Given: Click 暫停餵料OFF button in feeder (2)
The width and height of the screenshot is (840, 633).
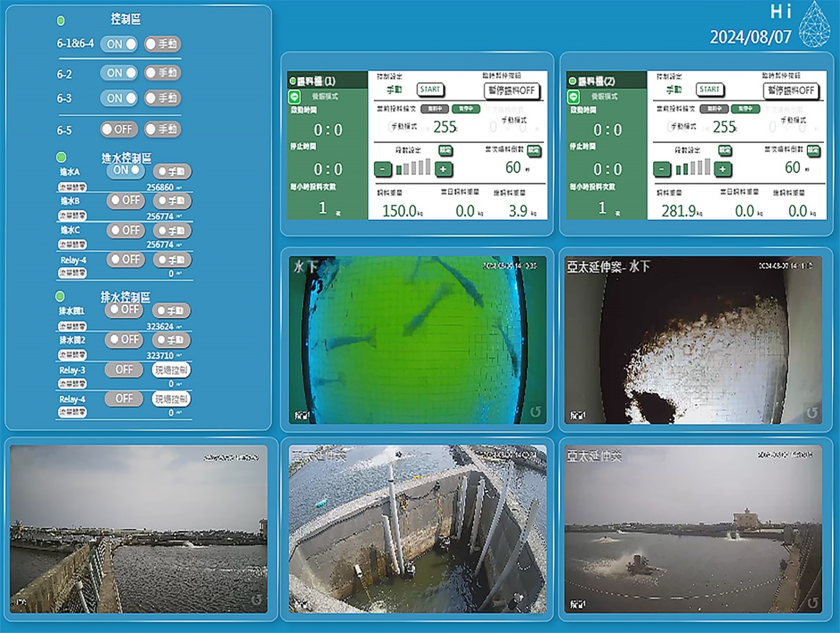Looking at the screenshot, I should coord(790,91).
